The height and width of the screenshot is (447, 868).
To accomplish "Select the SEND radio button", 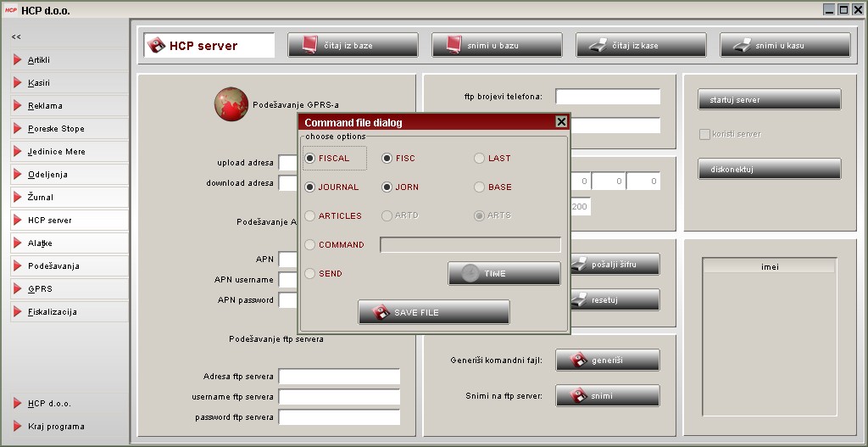I will coord(310,273).
